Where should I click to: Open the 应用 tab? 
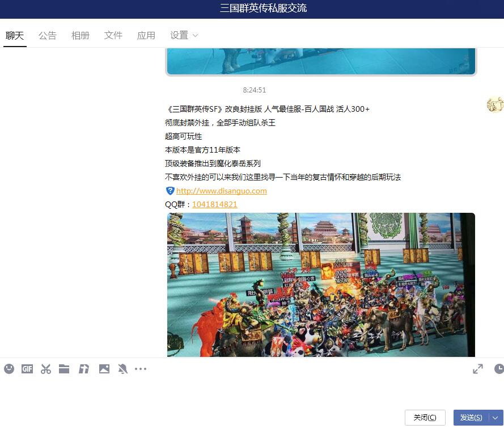pos(146,35)
